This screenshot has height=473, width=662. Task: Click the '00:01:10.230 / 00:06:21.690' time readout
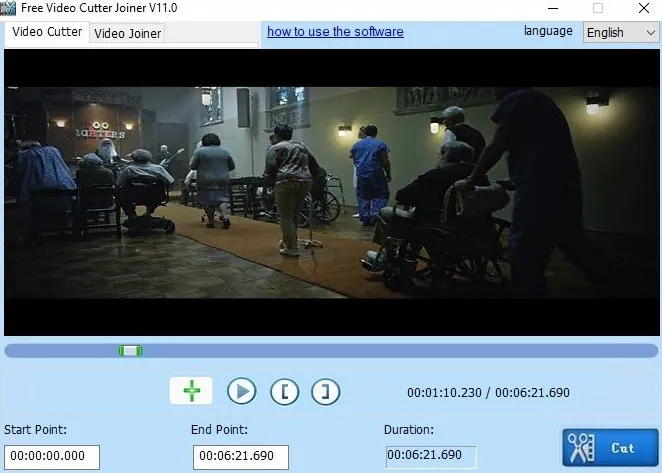488,393
